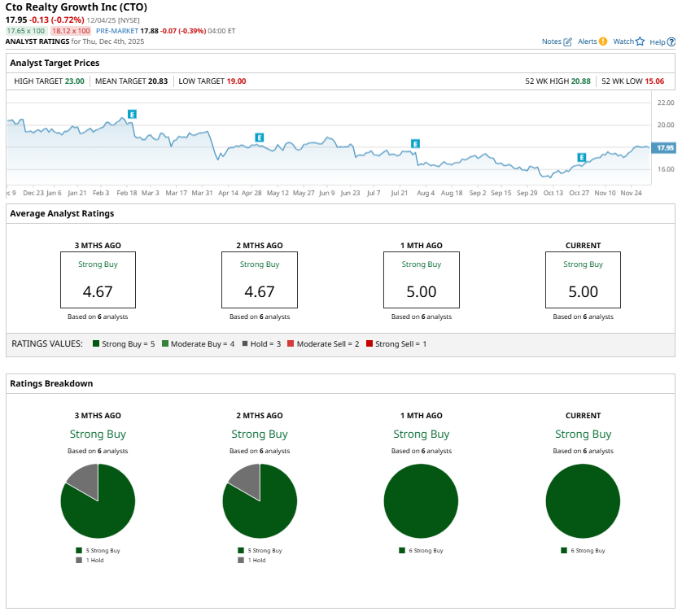Viewport: 682px width, 616px height.
Task: Click the Watch star icon
Action: pos(640,42)
